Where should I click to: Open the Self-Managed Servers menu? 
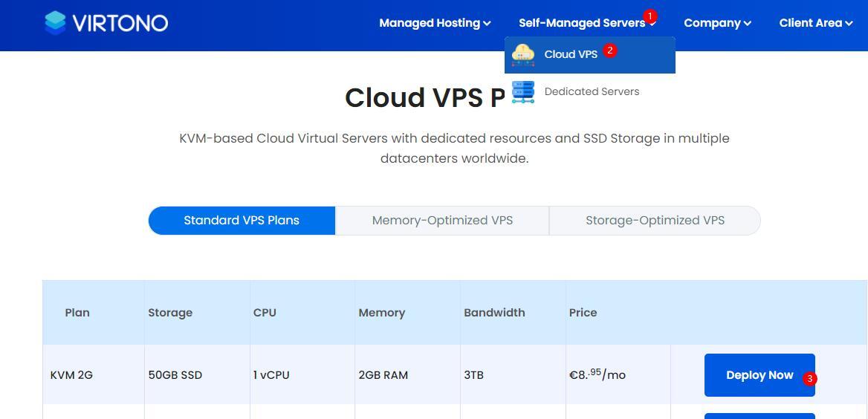[x=587, y=23]
